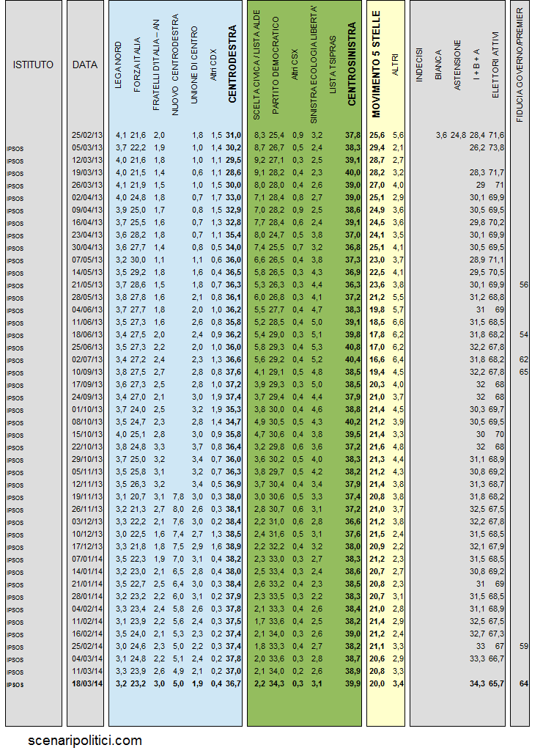Select the date cell 05/03/13
Viewport: 543px width, 756px height.
pyautogui.click(x=87, y=148)
